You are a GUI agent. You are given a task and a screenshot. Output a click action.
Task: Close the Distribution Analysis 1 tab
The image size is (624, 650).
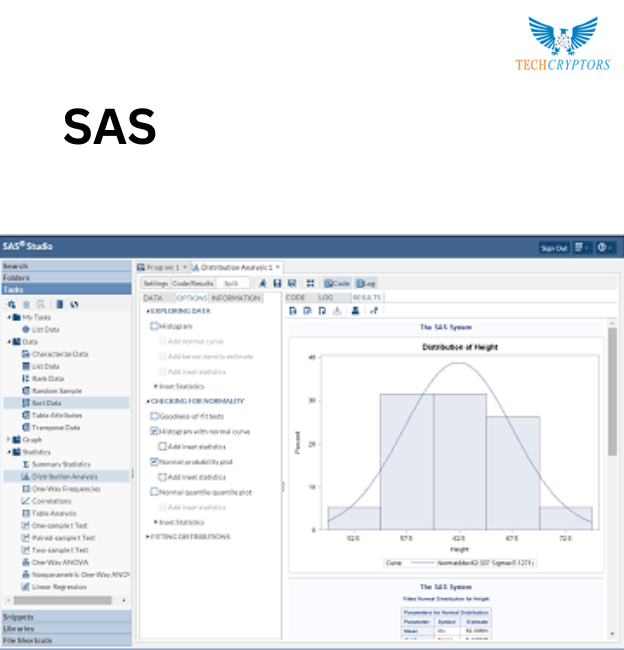tap(278, 267)
